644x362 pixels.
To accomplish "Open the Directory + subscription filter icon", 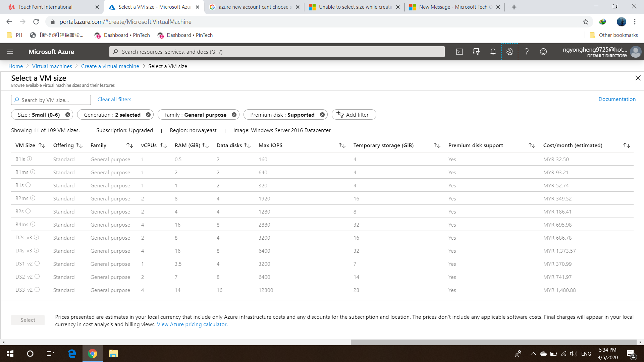I will click(476, 52).
